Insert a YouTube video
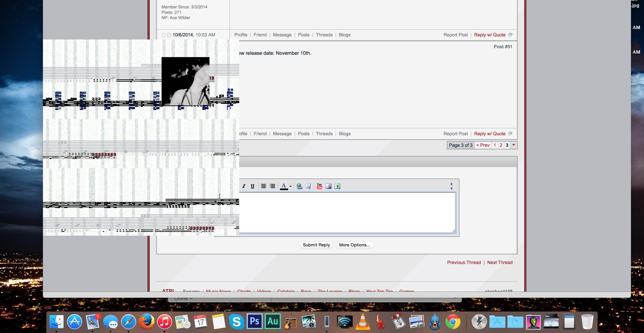 point(319,186)
